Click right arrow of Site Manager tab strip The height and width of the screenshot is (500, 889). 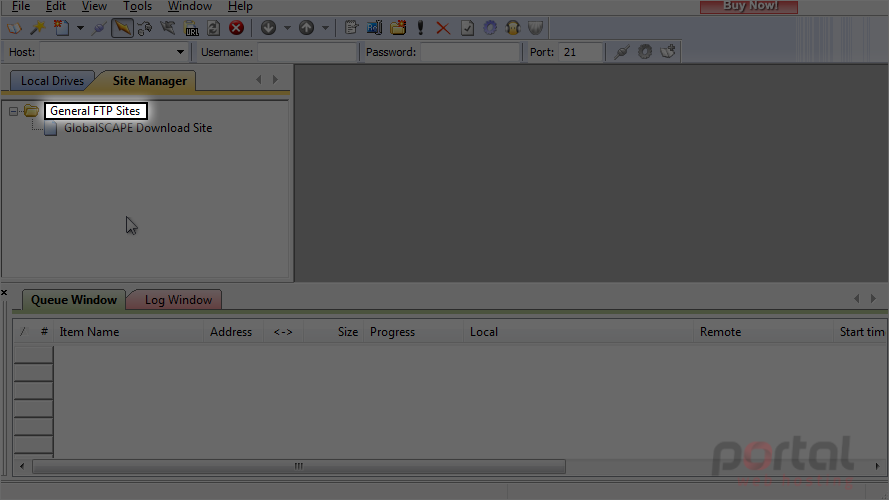(276, 79)
